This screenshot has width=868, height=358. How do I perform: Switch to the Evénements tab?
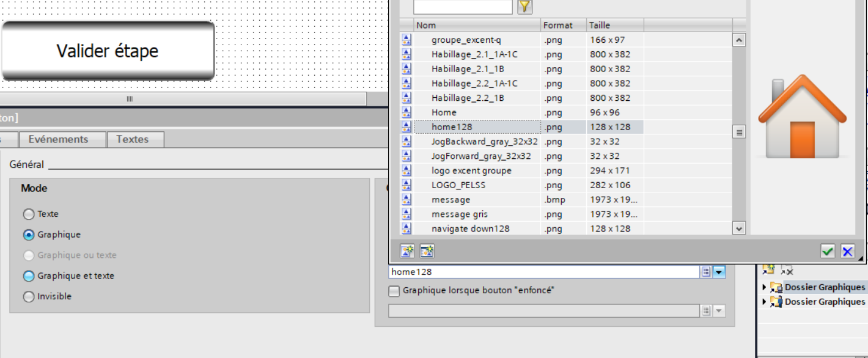point(58,139)
